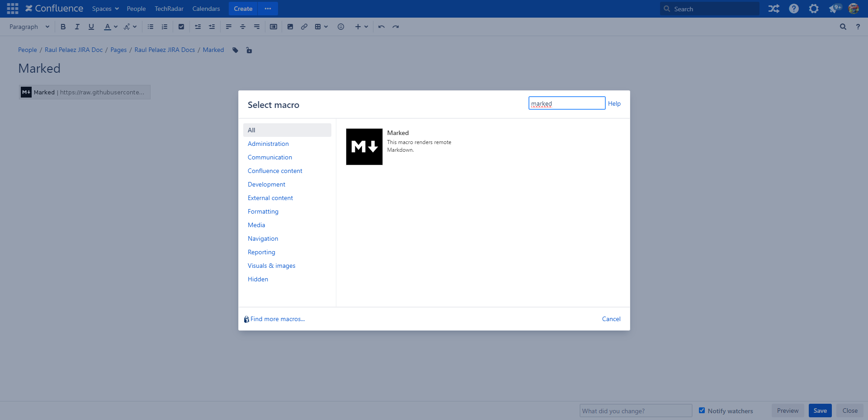This screenshot has width=868, height=420.
Task: Expand the Paragraph style dropdown
Action: [29, 27]
